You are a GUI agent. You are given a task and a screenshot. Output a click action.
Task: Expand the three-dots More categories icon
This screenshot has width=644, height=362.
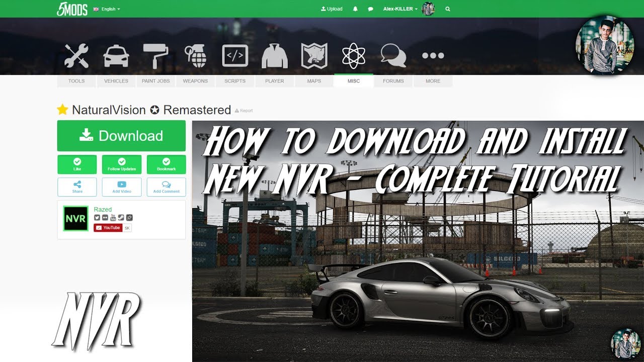[433, 56]
